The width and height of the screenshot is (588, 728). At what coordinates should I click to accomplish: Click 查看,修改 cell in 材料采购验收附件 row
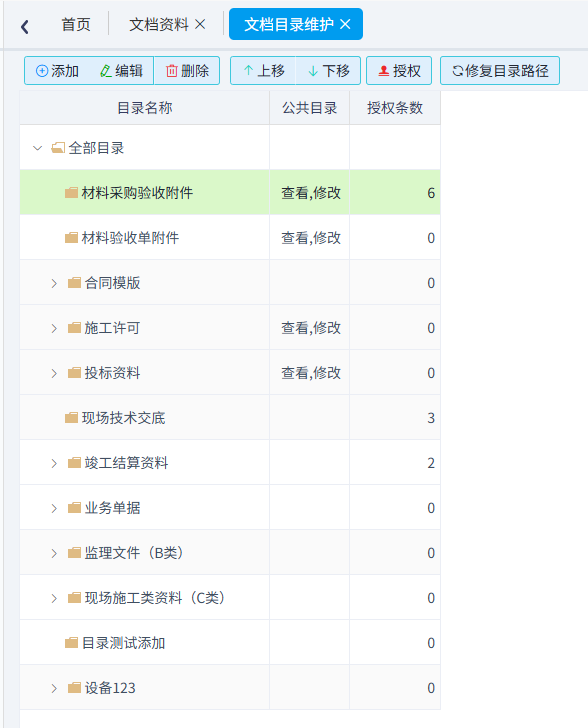tap(311, 193)
